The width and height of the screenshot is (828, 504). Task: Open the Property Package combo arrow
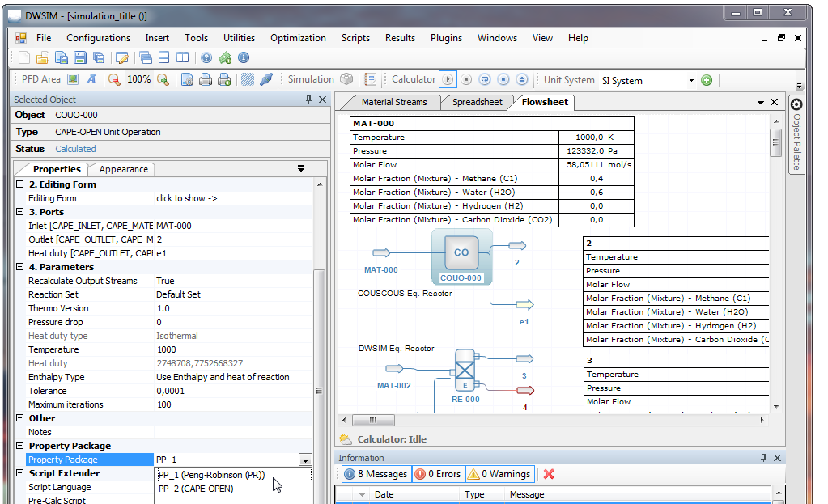coord(305,460)
